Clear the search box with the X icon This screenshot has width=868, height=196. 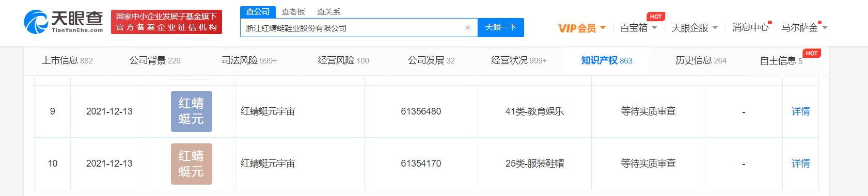click(x=468, y=28)
